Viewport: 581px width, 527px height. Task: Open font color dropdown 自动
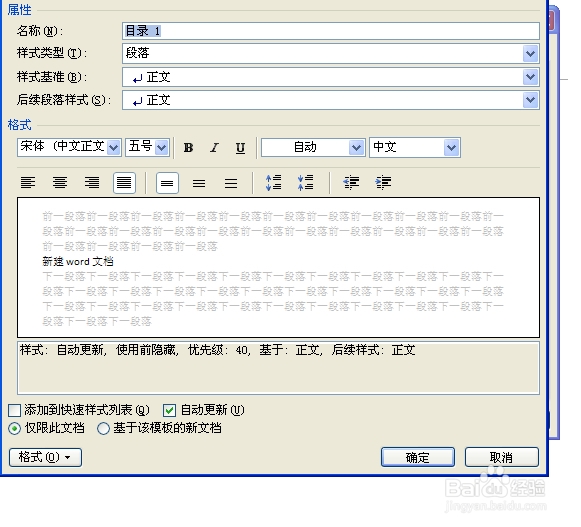tap(356, 148)
